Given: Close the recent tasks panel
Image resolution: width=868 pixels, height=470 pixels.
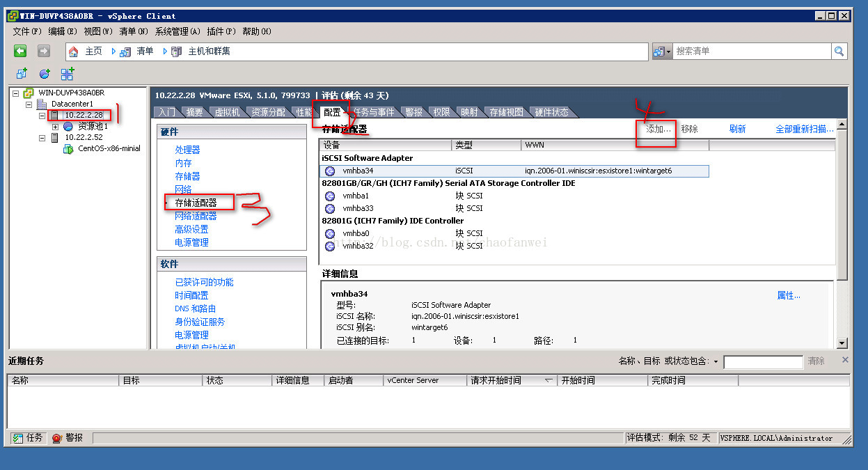Looking at the screenshot, I should click(x=845, y=360).
